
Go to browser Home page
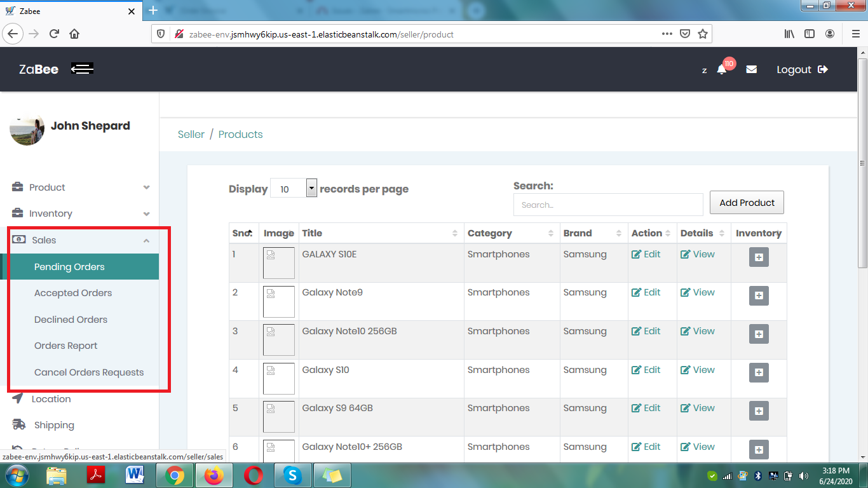click(x=74, y=34)
